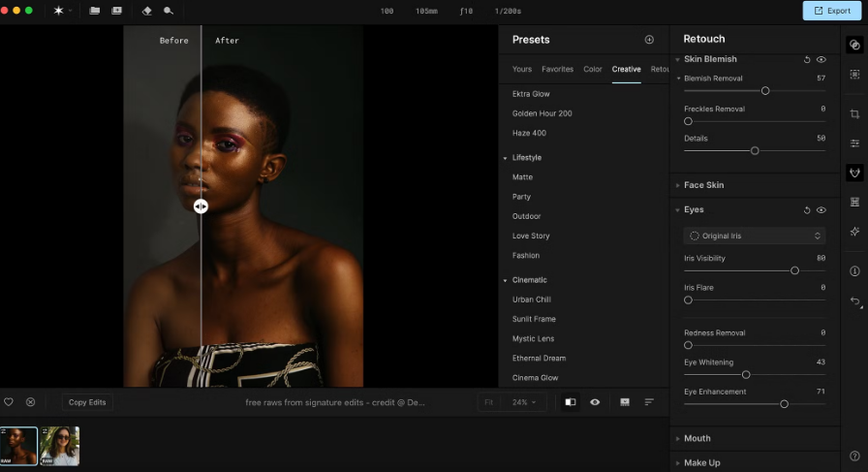Toggle the before/after split view button
The height and width of the screenshot is (472, 868).
(571, 402)
